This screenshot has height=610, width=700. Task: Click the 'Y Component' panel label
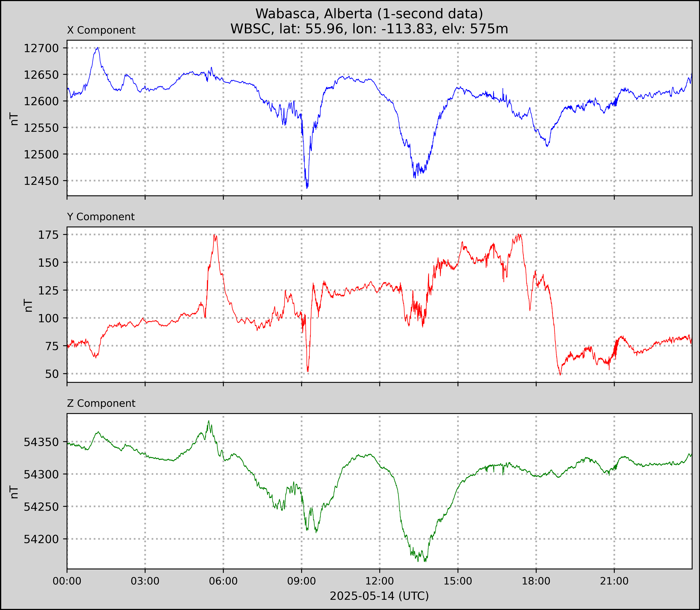pos(101,217)
